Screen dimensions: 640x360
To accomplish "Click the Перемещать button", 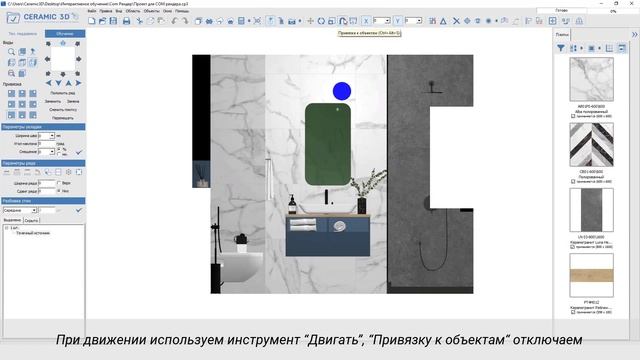I will tap(63, 118).
